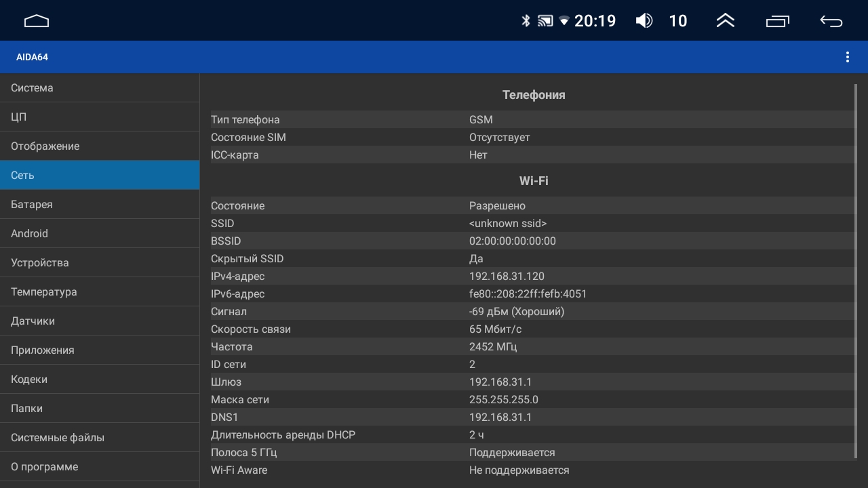
Task: Tap the volume level 10 value
Action: pyautogui.click(x=678, y=21)
